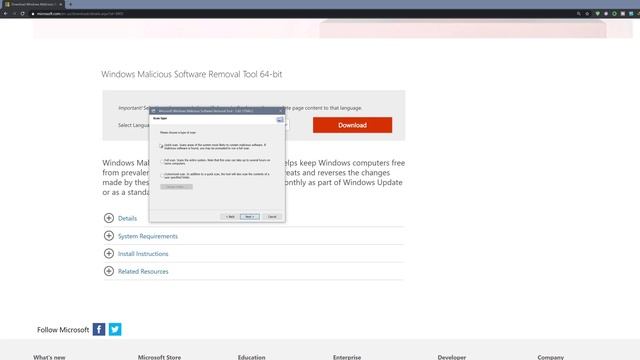Open the white square extension icon

[623, 13]
